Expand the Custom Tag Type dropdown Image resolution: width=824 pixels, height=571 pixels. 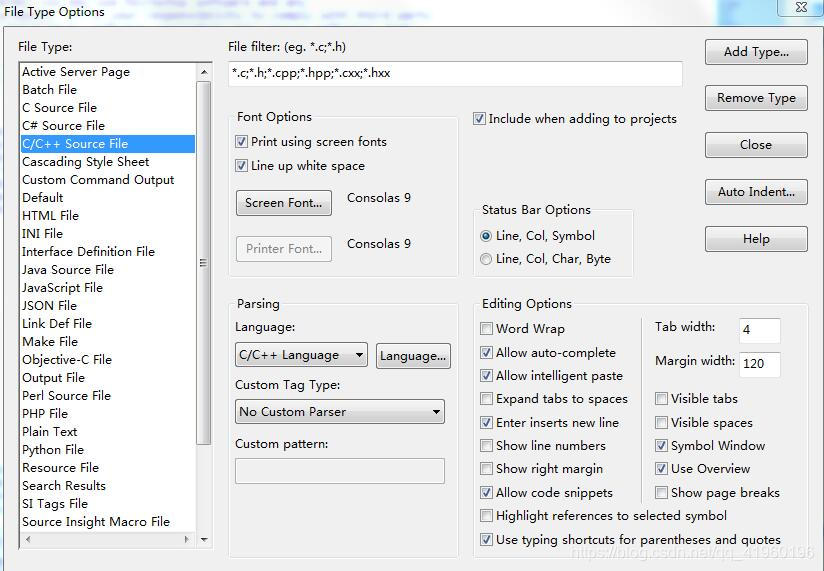tap(340, 411)
